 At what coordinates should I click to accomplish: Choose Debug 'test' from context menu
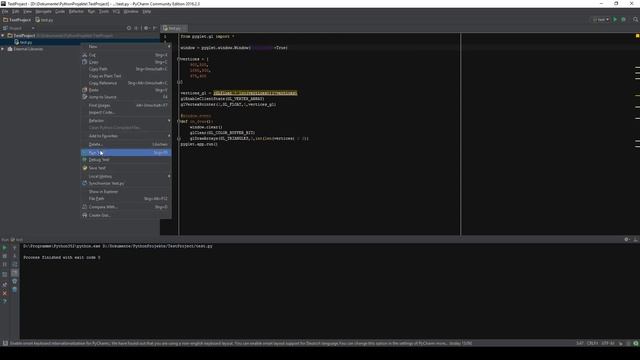point(126,160)
